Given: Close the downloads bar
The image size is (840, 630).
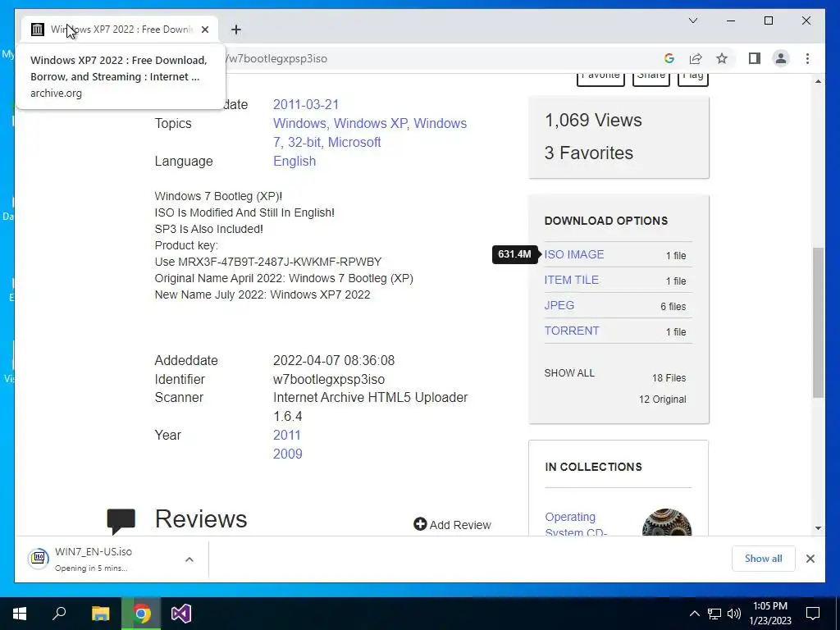Looking at the screenshot, I should pos(810,559).
